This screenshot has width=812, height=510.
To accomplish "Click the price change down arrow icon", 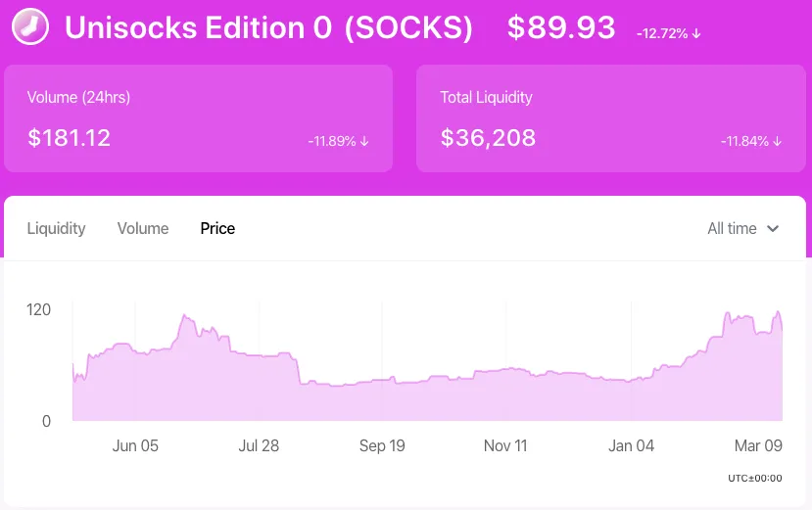I will 696,33.
